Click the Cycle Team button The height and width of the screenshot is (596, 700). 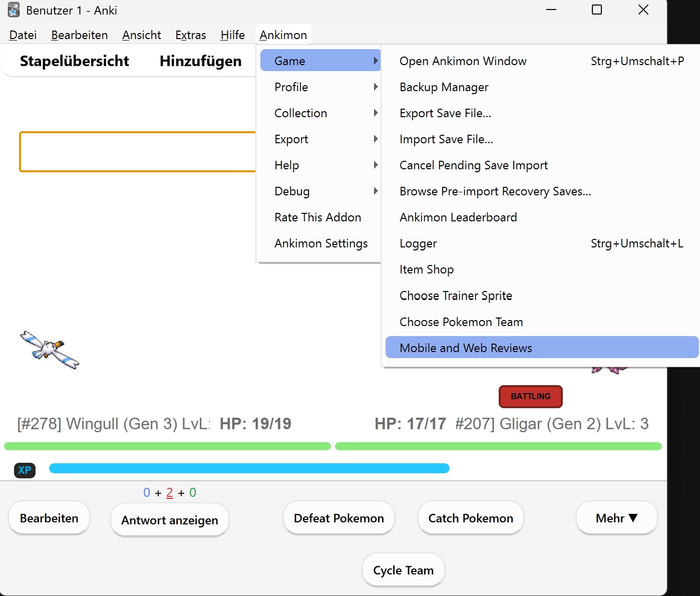click(x=403, y=570)
